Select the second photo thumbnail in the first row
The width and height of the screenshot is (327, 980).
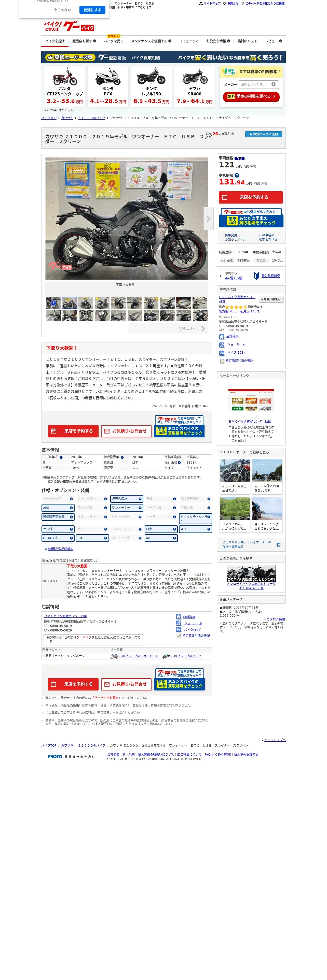point(70,303)
